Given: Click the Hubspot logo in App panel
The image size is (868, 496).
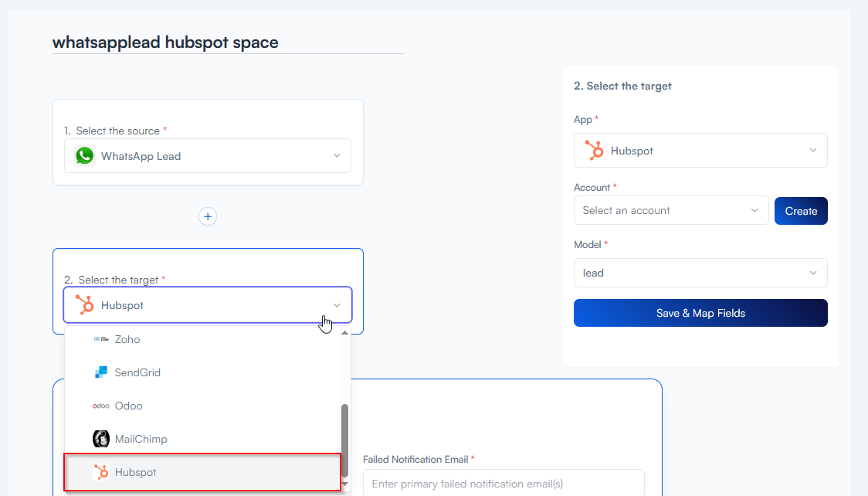Looking at the screenshot, I should 594,151.
